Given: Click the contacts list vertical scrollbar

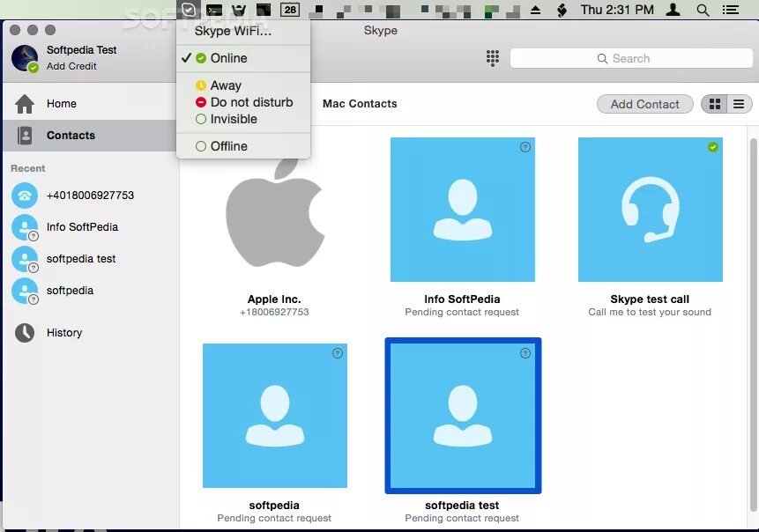Looking at the screenshot, I should [753, 324].
